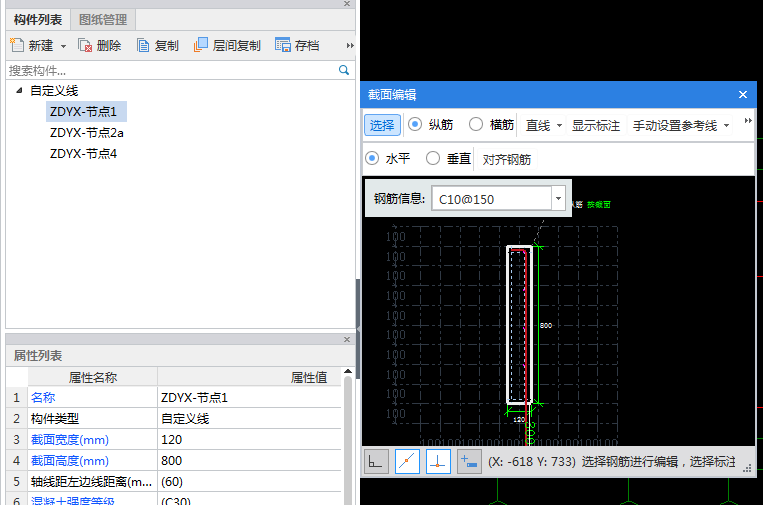Select ZDYX-节点4 in the component tree
The image size is (763, 505).
[83, 154]
